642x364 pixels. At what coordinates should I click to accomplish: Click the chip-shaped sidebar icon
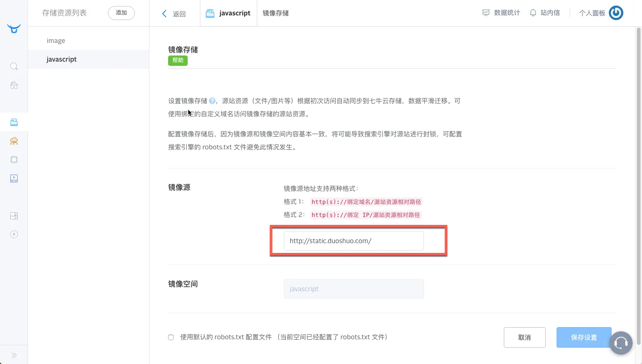[x=14, y=160]
